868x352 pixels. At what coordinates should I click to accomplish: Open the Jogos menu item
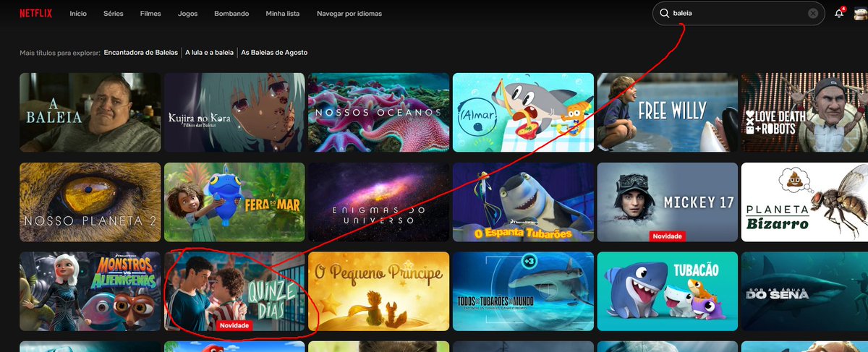tap(187, 14)
